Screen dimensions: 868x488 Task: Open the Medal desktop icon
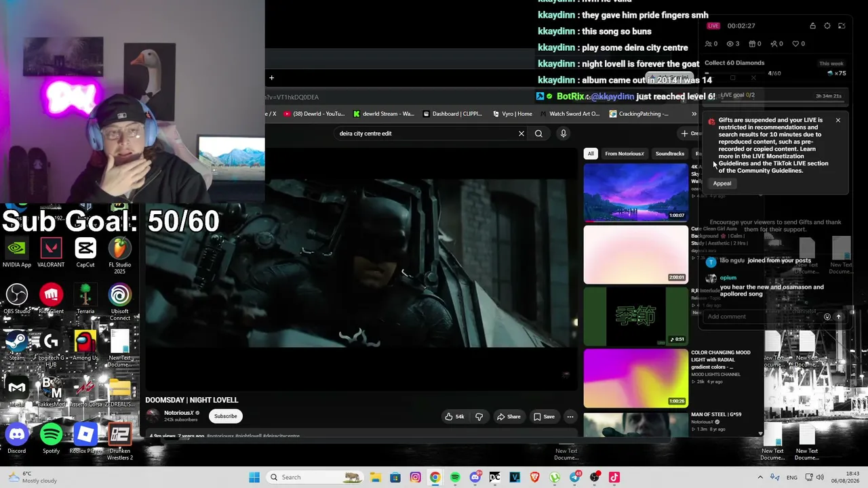coord(17,392)
